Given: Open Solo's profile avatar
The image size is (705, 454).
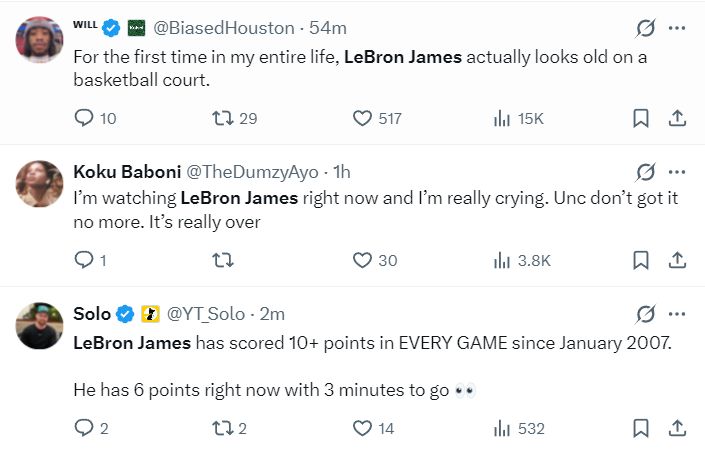Looking at the screenshot, I should point(40,326).
